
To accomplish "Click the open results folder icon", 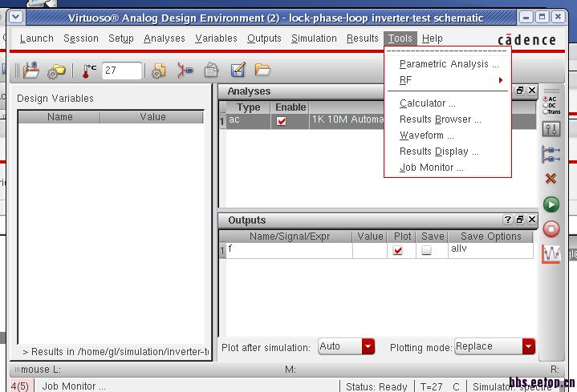I will coord(262,69).
